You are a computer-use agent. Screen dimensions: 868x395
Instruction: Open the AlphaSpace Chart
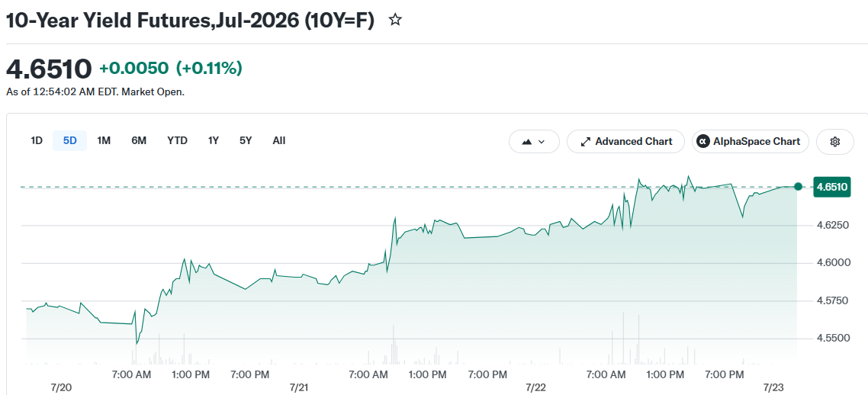[750, 142]
